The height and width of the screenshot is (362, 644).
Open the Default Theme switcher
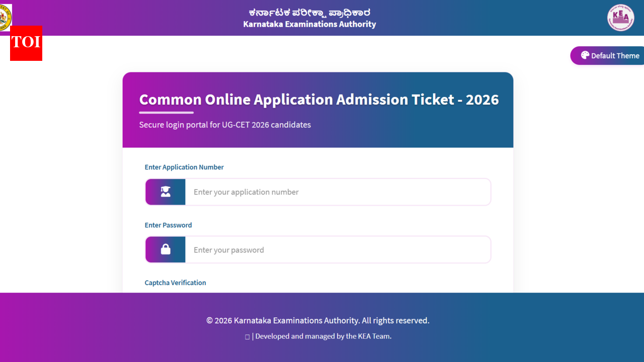coord(609,56)
